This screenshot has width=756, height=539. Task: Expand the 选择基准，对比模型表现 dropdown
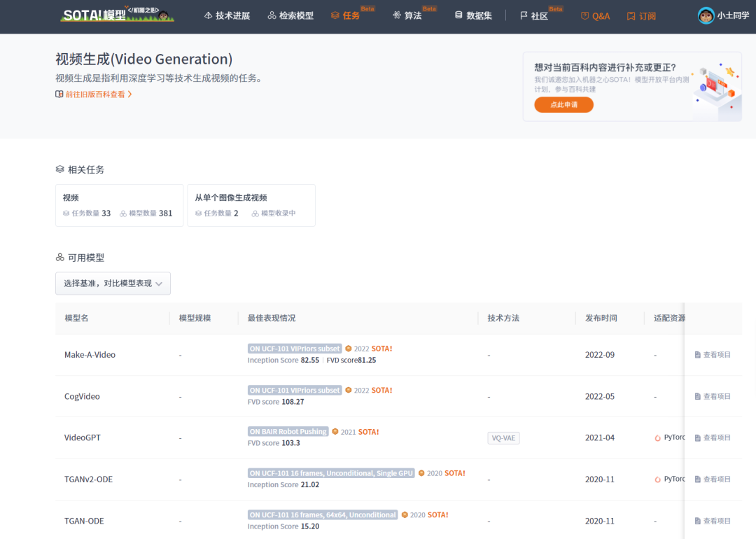pyautogui.click(x=113, y=283)
